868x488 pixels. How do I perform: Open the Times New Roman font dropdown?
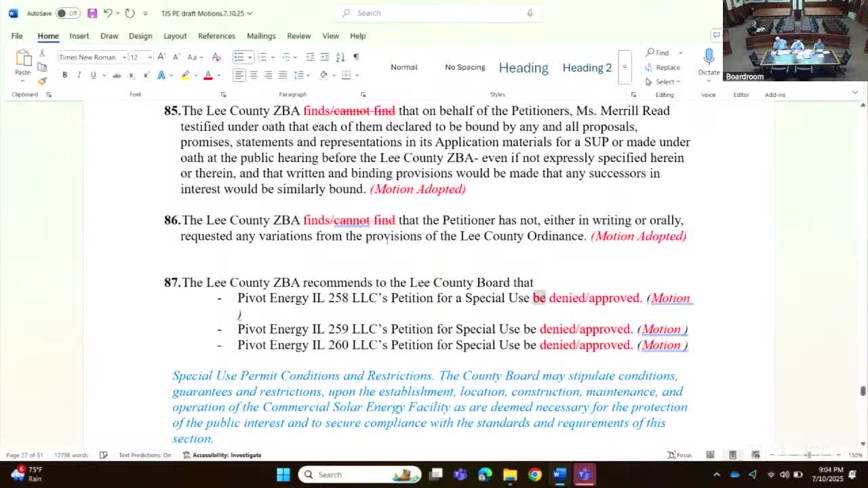124,57
